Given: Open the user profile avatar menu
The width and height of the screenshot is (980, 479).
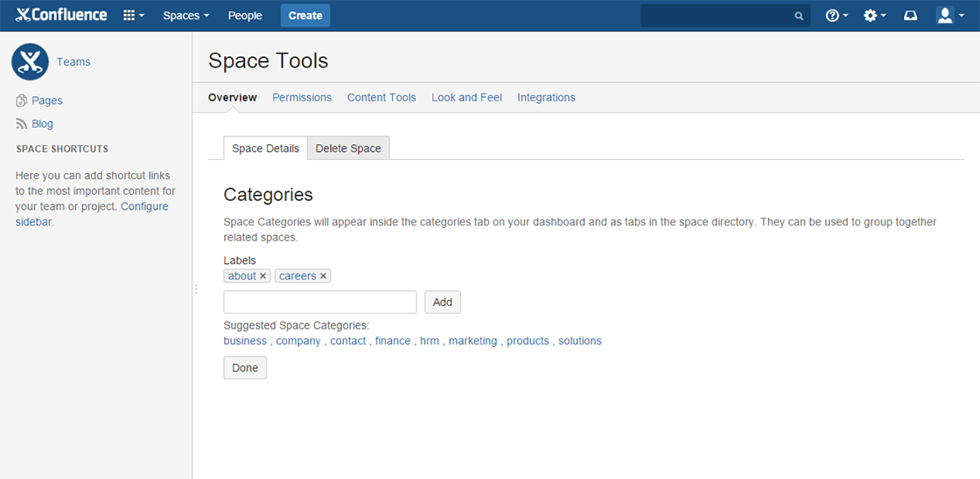Looking at the screenshot, I should click(949, 16).
